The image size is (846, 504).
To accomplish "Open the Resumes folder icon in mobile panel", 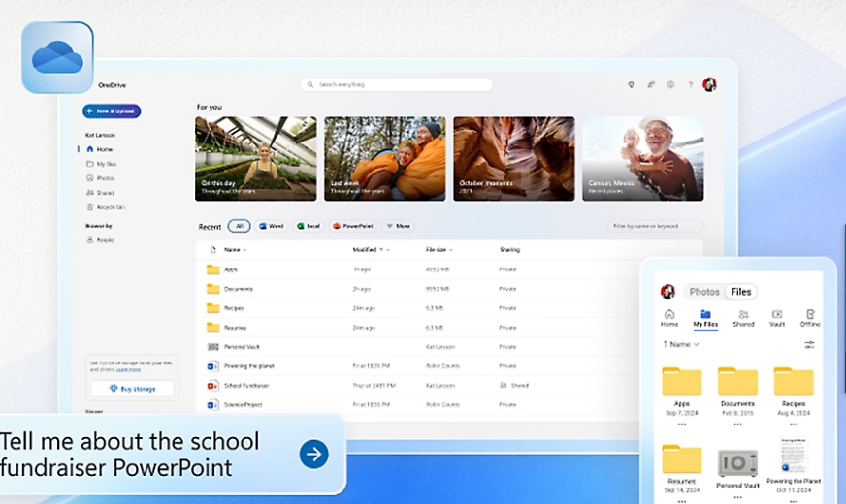I will (682, 458).
